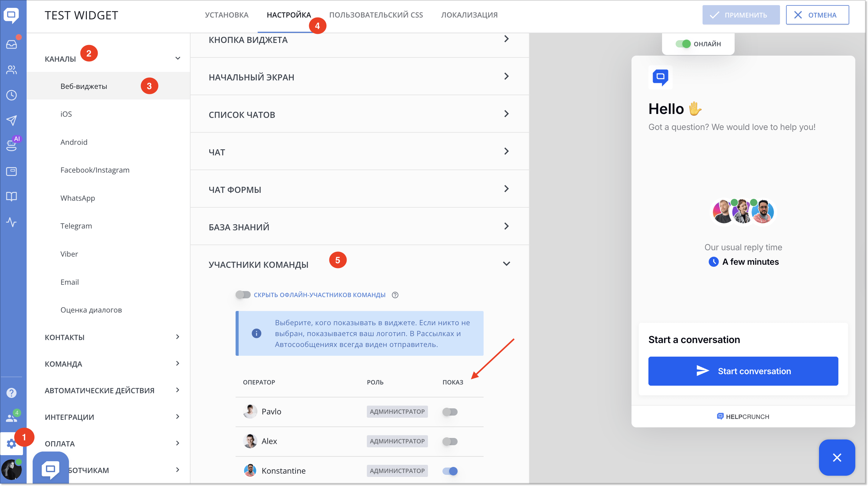Open the knowledge base book icon
868x486 pixels.
click(x=11, y=197)
